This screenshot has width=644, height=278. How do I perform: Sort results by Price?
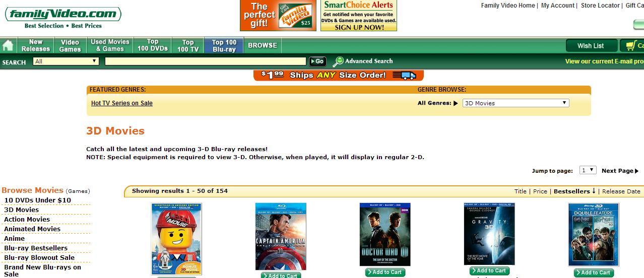540,191
